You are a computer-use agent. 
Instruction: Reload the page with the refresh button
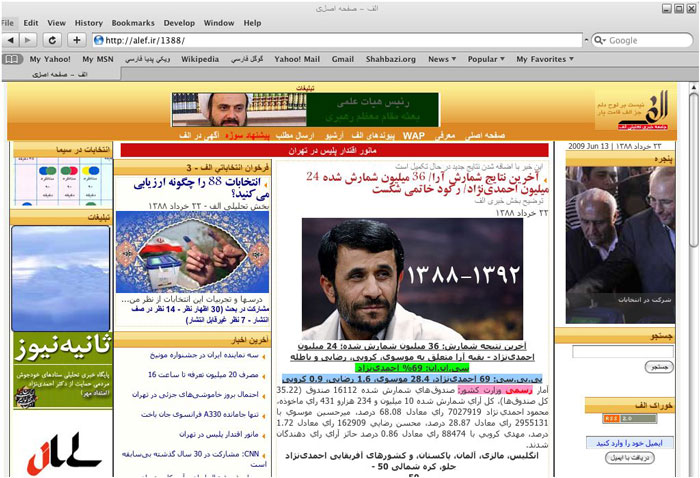tap(52, 40)
